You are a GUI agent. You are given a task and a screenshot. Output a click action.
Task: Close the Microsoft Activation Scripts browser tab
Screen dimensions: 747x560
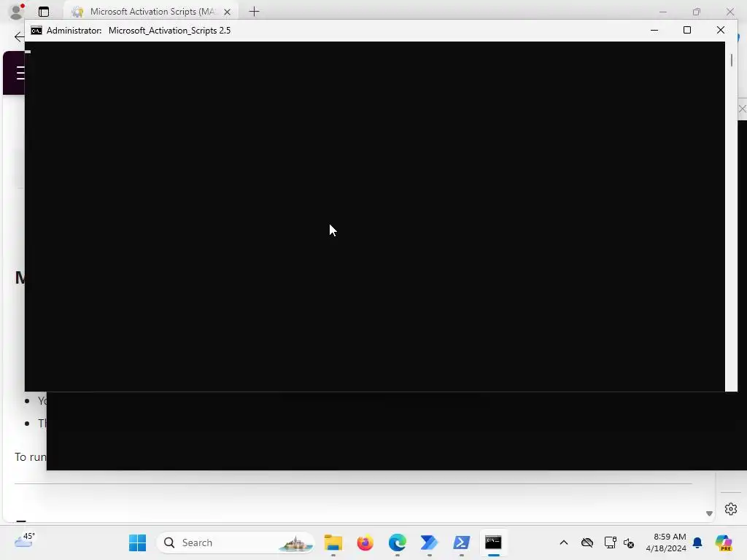click(x=228, y=12)
